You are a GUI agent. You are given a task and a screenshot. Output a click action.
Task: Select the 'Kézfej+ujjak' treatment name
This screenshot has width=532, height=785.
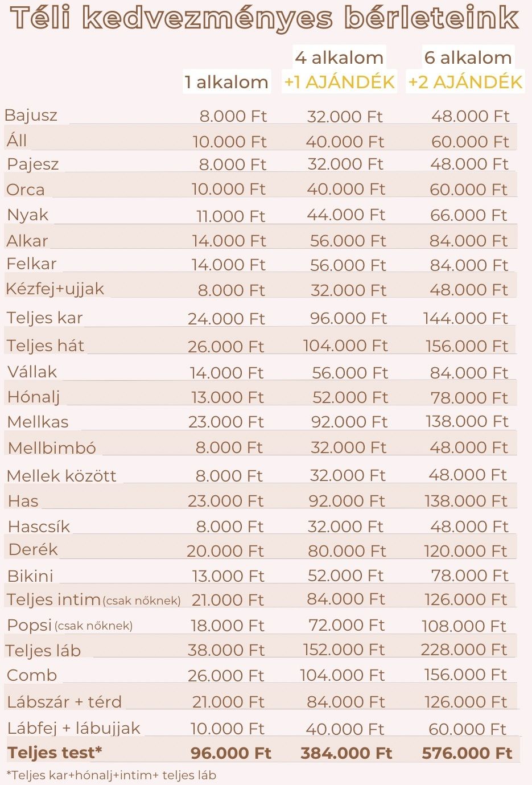55,289
